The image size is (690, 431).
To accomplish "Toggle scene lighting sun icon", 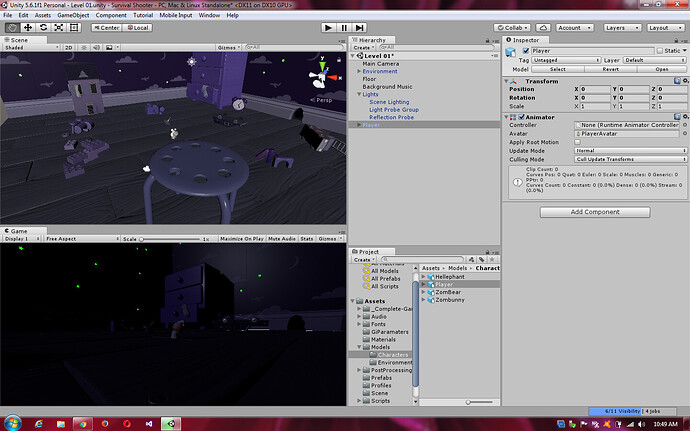I will (x=84, y=48).
